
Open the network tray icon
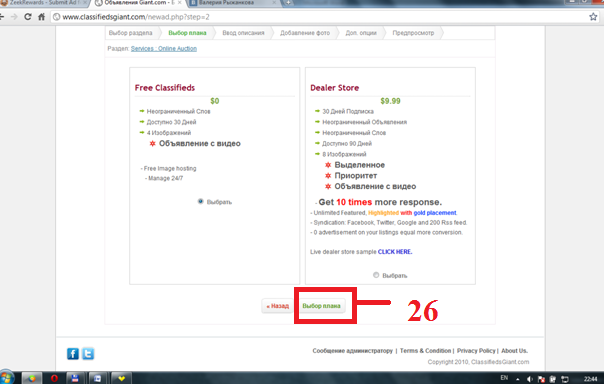(565, 379)
